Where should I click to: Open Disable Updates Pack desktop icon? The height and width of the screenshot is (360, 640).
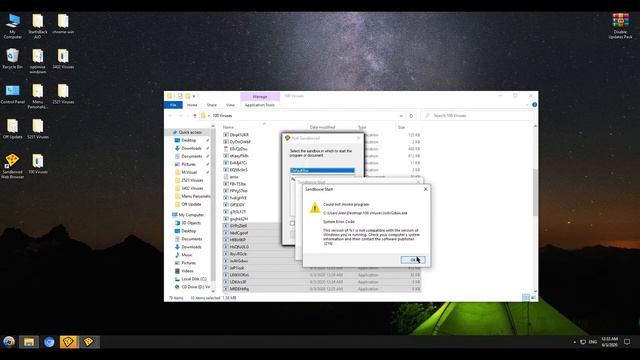point(620,26)
